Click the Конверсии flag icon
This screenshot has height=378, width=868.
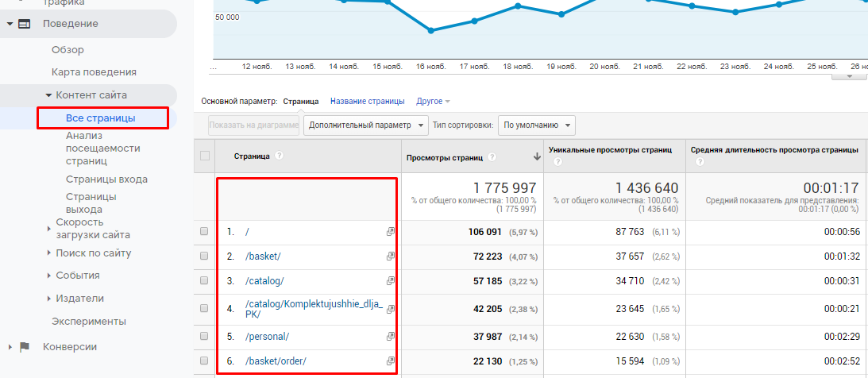pyautogui.click(x=25, y=347)
